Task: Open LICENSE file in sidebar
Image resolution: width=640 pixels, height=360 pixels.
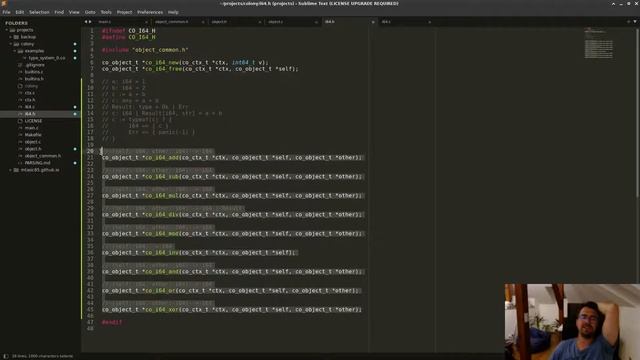Action: pos(33,121)
